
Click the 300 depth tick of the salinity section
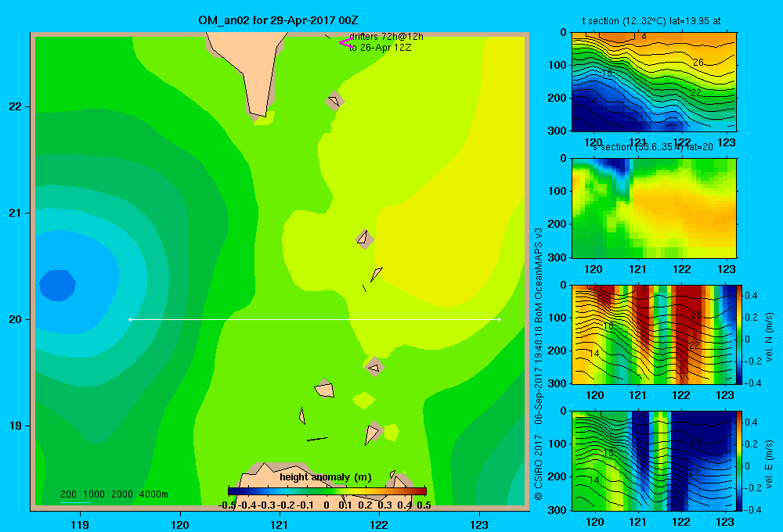click(x=557, y=257)
